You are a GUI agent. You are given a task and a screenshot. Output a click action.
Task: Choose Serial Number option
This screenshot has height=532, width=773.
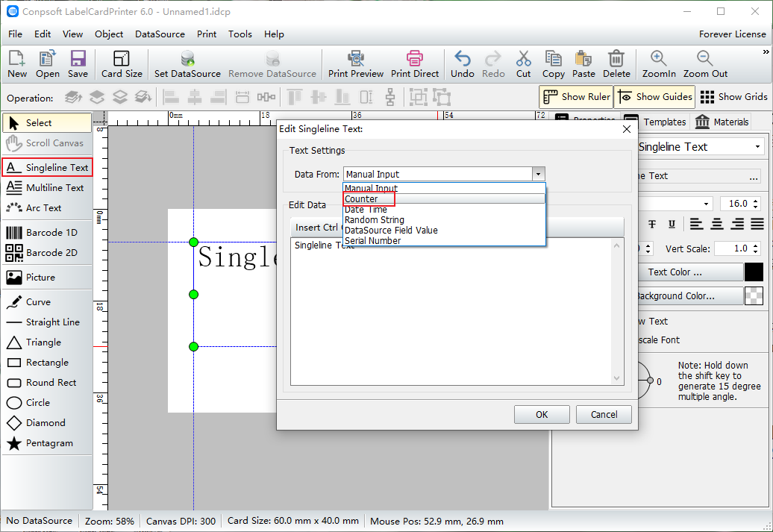click(444, 240)
